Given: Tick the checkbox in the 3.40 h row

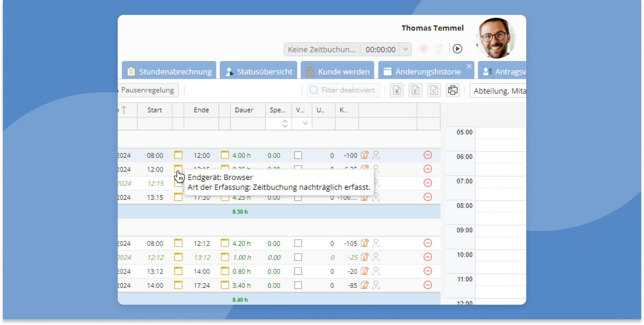Looking at the screenshot, I should (x=298, y=285).
